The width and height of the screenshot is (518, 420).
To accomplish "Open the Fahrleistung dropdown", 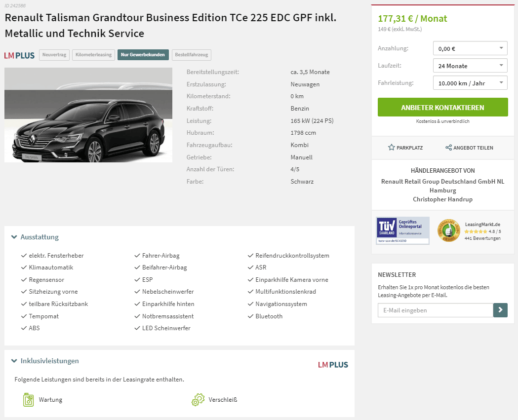I will (470, 83).
